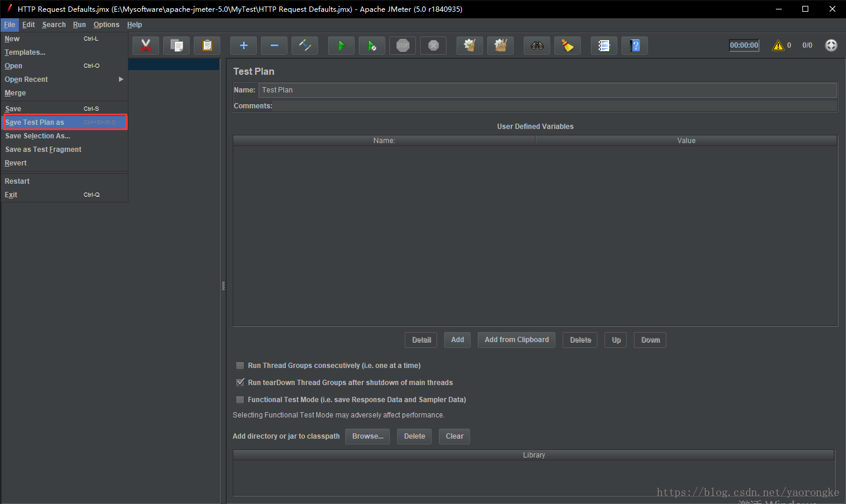Click the 00:00:00 elapsed time field
This screenshot has height=504, width=846.
(x=744, y=45)
